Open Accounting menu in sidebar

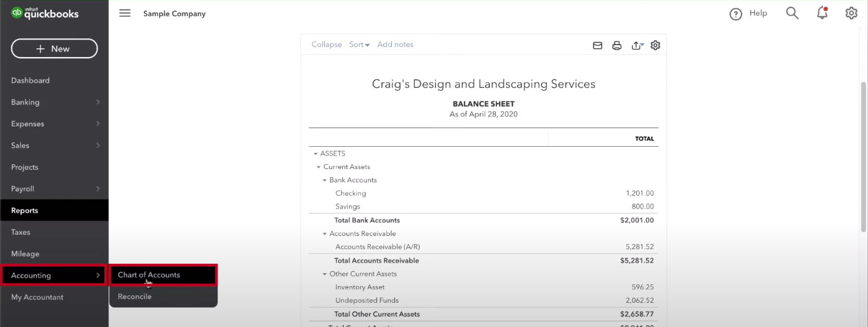pyautogui.click(x=53, y=276)
